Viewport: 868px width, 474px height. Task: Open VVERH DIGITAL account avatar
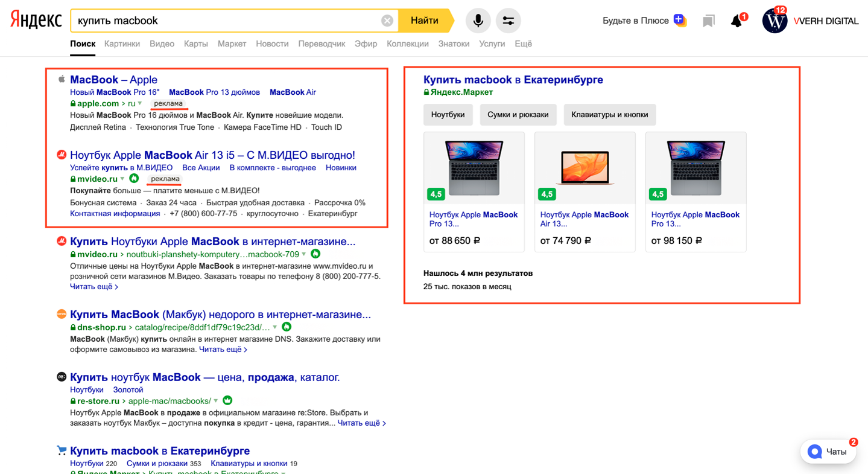[775, 21]
